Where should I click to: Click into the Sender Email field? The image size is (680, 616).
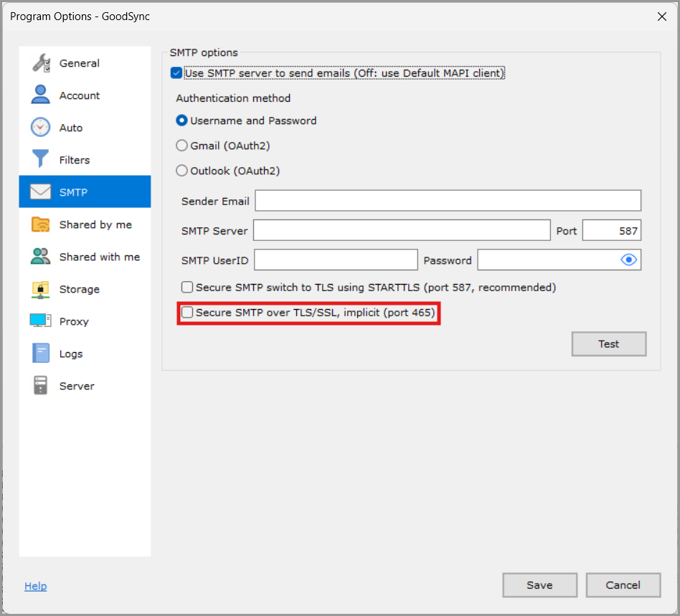448,200
